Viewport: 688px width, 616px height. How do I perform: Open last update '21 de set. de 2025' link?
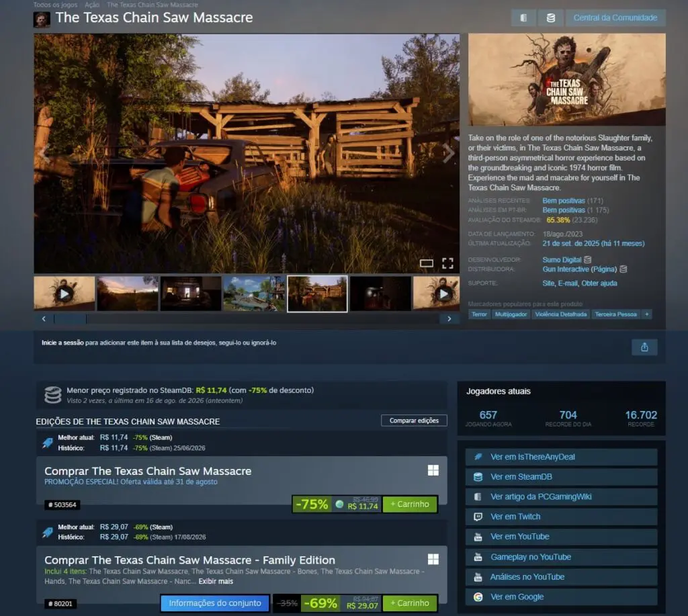(593, 243)
